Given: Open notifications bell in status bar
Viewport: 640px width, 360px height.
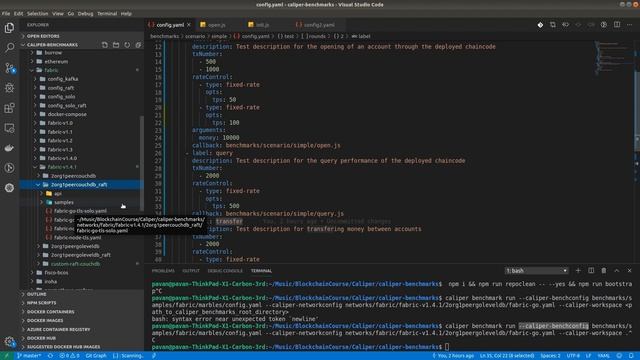Looking at the screenshot, I should (x=631, y=356).
